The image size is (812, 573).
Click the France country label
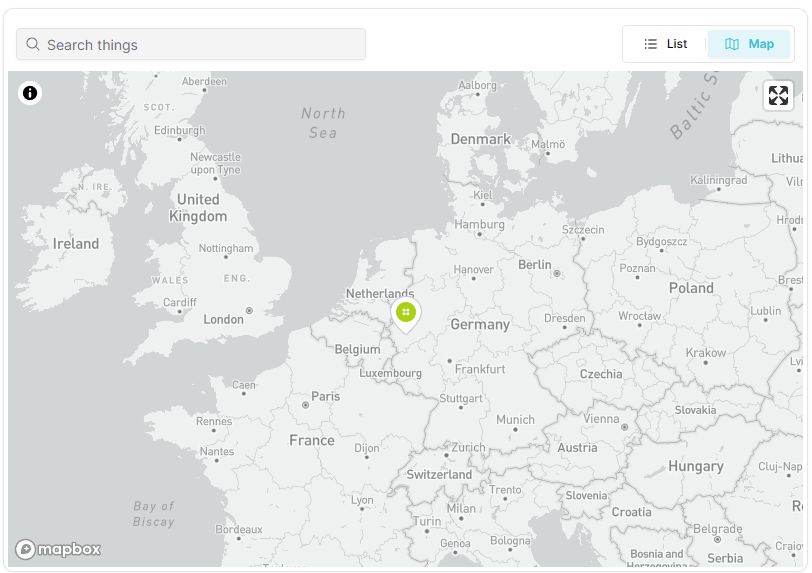click(312, 440)
